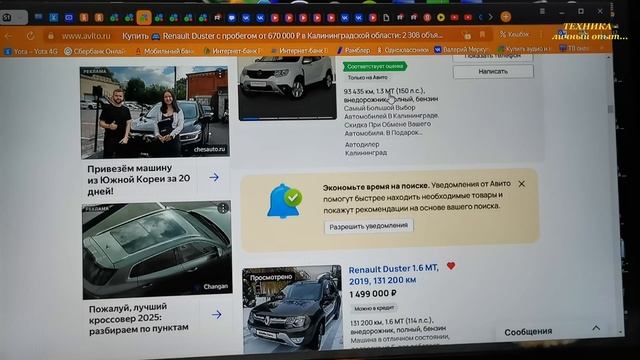Viewport: 640px width, 360px height.
Task: Reload the Avito page
Action: tap(31, 36)
